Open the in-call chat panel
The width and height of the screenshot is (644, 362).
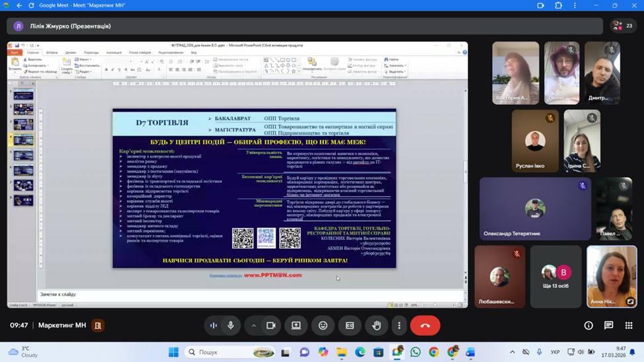[x=609, y=325]
